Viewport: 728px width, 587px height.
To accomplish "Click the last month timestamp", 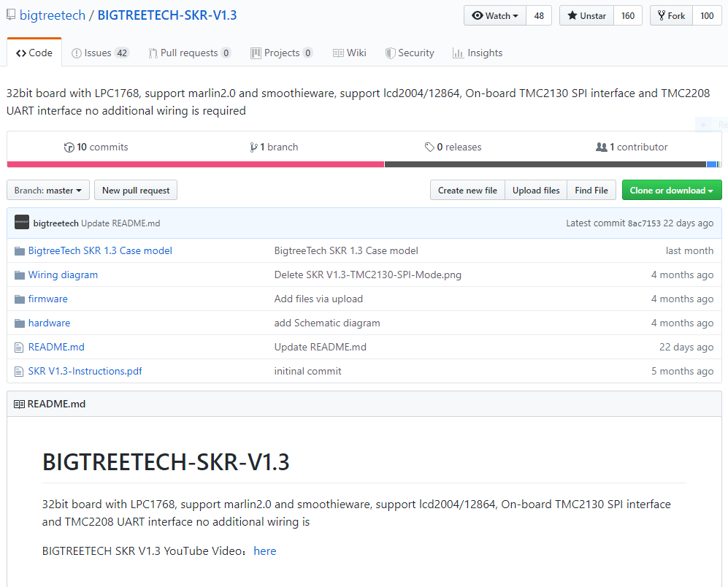I will [689, 250].
